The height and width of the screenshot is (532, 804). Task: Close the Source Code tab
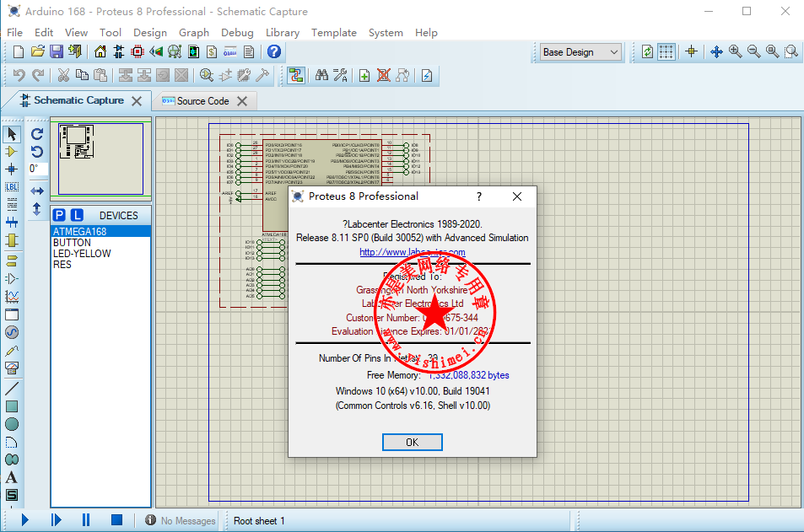[x=242, y=101]
